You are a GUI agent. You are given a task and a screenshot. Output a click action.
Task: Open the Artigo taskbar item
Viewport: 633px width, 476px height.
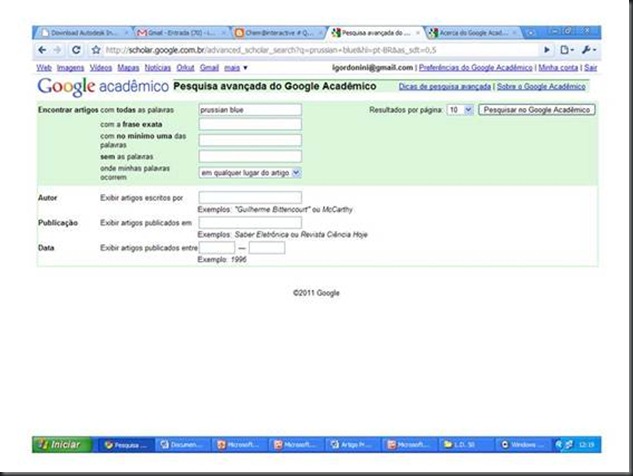[352, 445]
